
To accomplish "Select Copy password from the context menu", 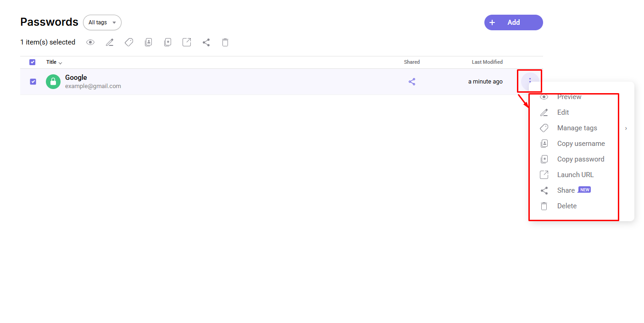I will tap(580, 159).
